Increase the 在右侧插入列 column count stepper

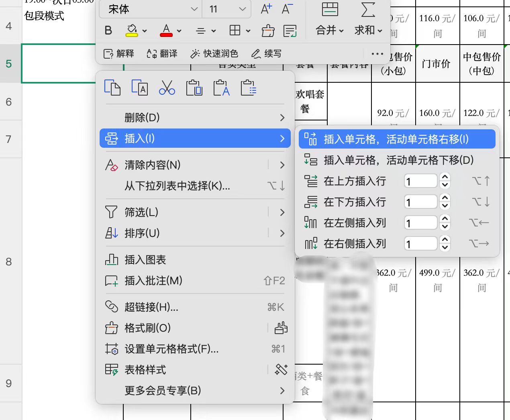coord(445,240)
